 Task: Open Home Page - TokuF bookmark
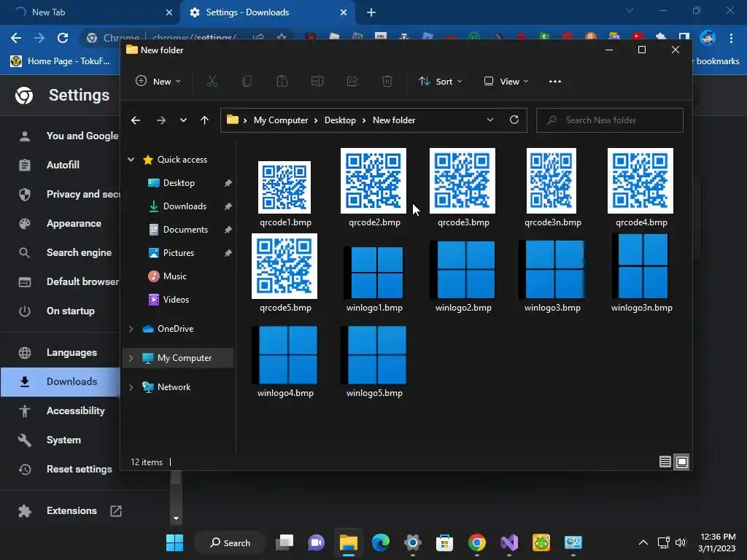point(61,61)
